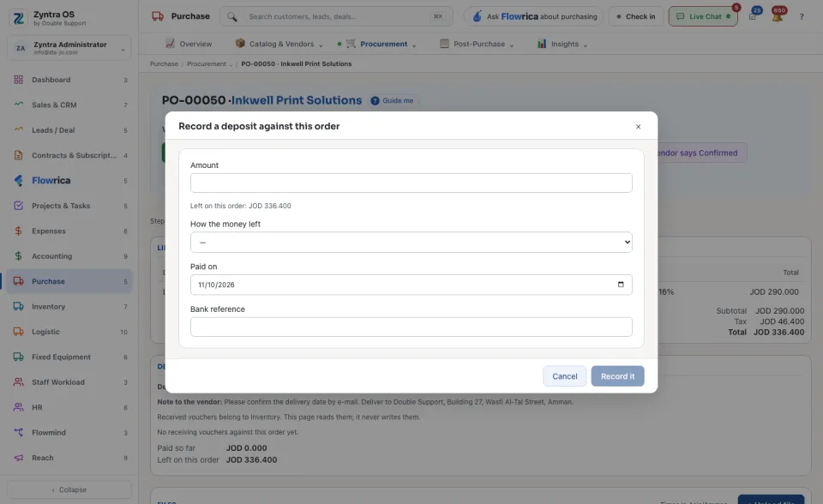Expand the Procurement breadcrumb chevron
Viewport: 823px width, 504px height.
[x=231, y=64]
